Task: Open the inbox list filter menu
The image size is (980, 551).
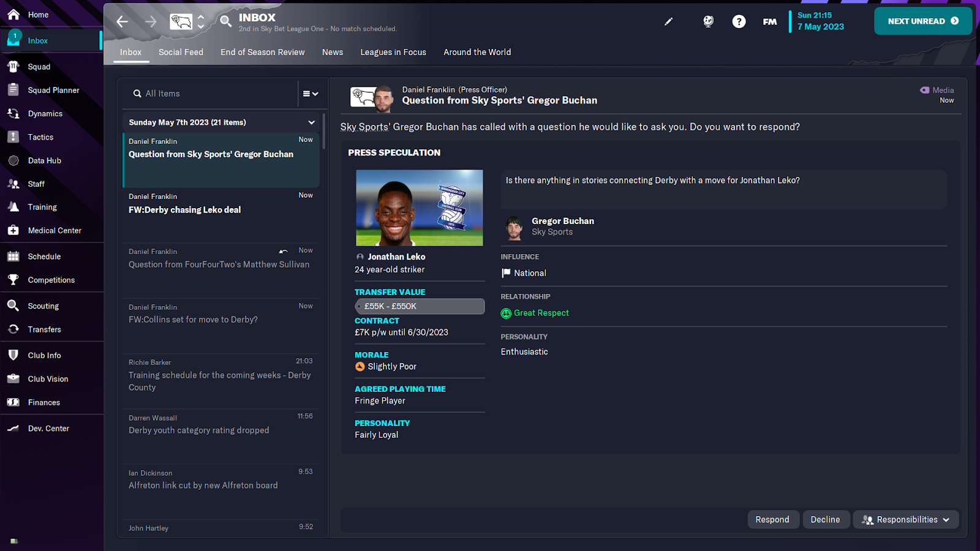Action: tap(311, 94)
